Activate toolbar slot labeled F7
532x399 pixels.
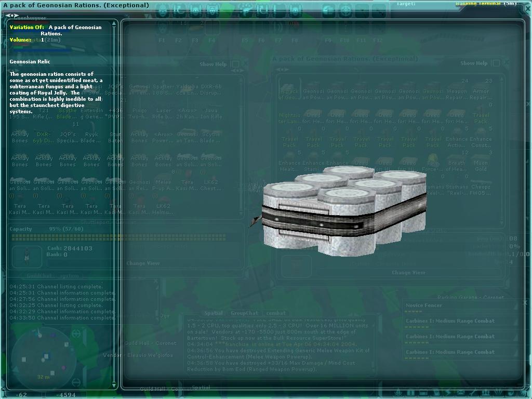[x=278, y=28]
